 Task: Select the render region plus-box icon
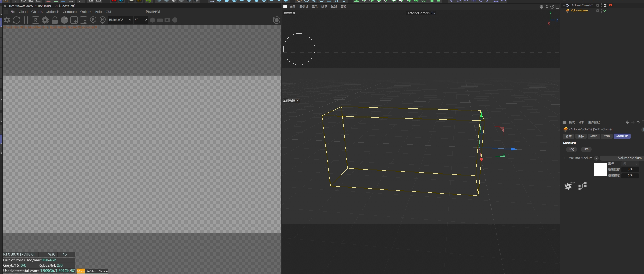coord(74,20)
